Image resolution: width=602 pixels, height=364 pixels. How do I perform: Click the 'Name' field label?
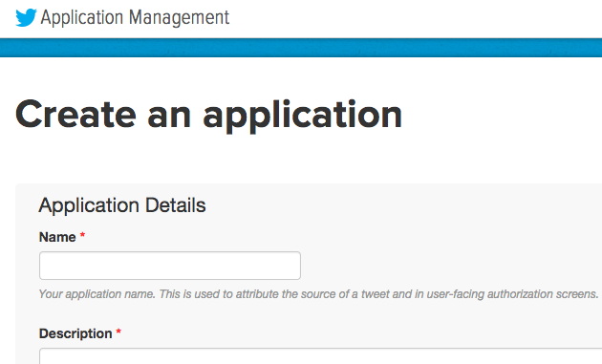click(x=57, y=237)
